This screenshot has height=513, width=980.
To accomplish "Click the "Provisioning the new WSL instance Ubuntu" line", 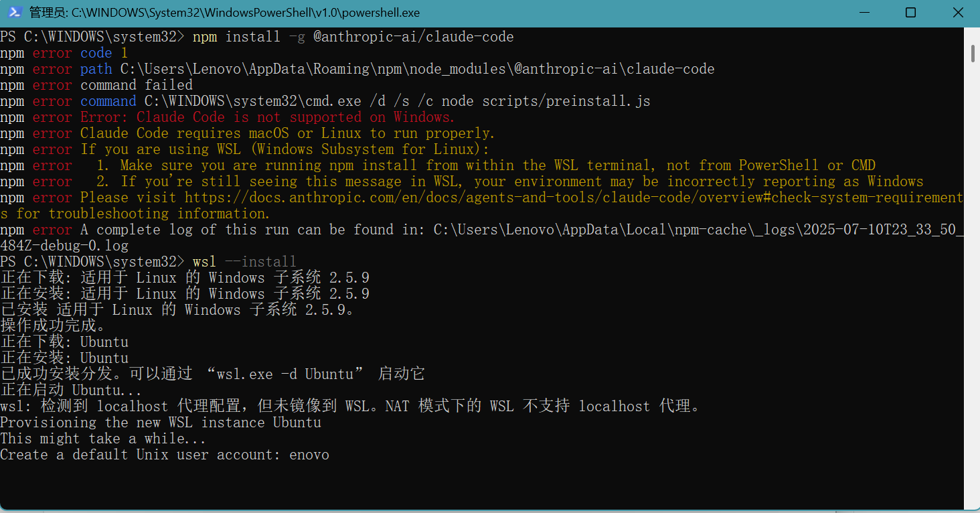I will [x=161, y=423].
